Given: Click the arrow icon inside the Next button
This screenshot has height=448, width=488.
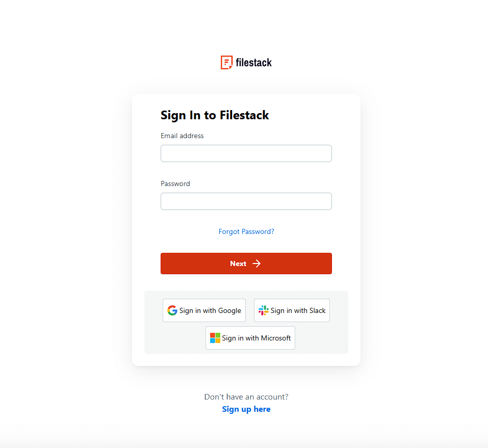Looking at the screenshot, I should tap(256, 263).
